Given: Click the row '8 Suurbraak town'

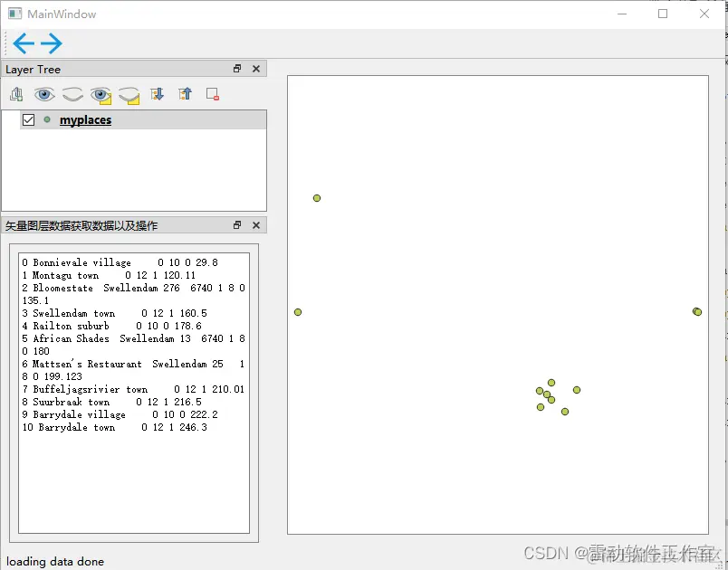Looking at the screenshot, I should tap(111, 402).
